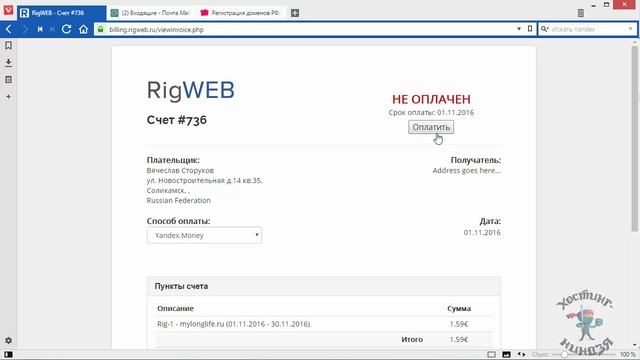Click the Счет #736 heading
Screen dimensions: 640x360
point(177,120)
